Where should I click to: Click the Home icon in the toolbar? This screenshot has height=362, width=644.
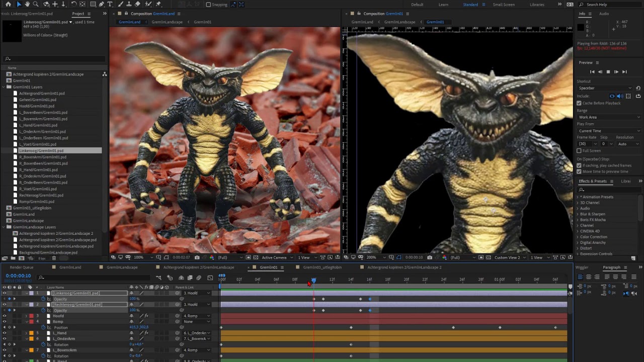(8, 4)
